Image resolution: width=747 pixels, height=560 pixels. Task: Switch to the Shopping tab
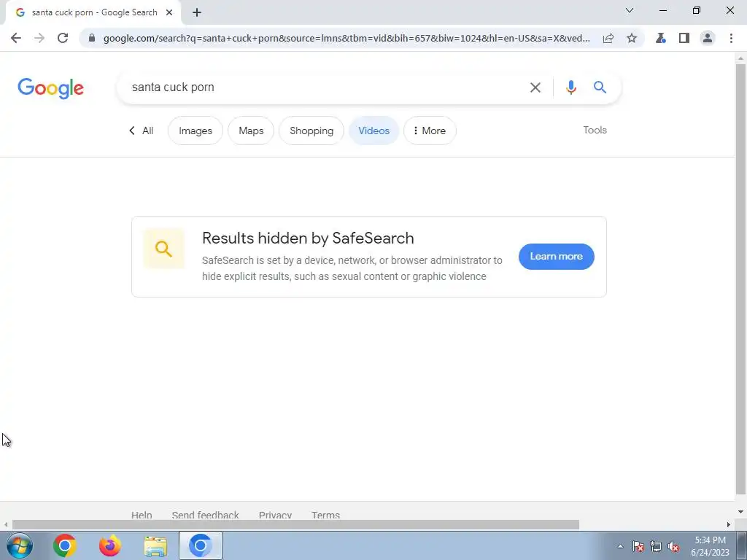[311, 131]
